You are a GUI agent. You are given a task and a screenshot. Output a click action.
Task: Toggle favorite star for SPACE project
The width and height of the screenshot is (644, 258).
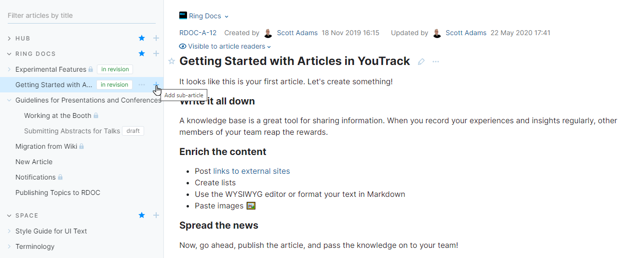[x=142, y=216]
